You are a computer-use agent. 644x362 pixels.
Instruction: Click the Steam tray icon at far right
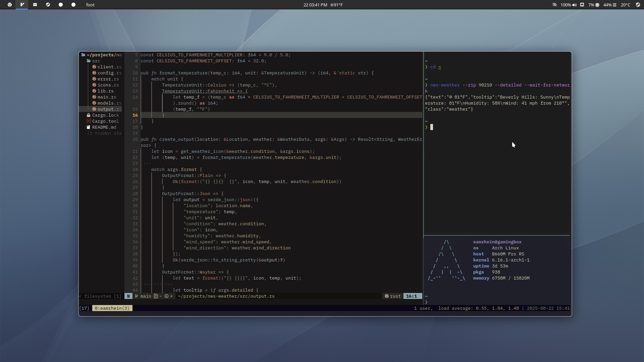(x=638, y=5)
